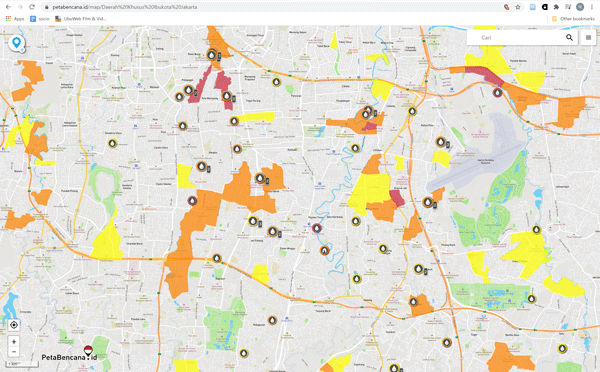
Task: Click the blue pin report-flood button
Action: [x=16, y=43]
